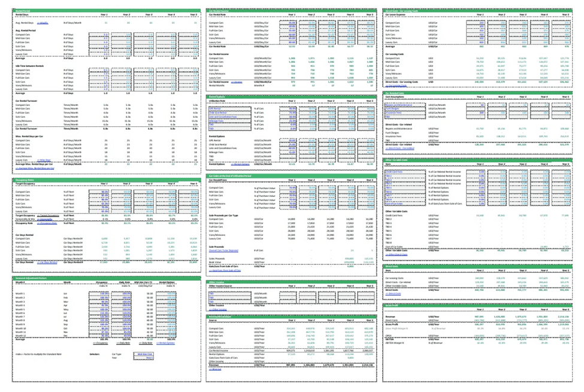
Task: Follow the Other Variable Costs link
Action: pos(397,254)
